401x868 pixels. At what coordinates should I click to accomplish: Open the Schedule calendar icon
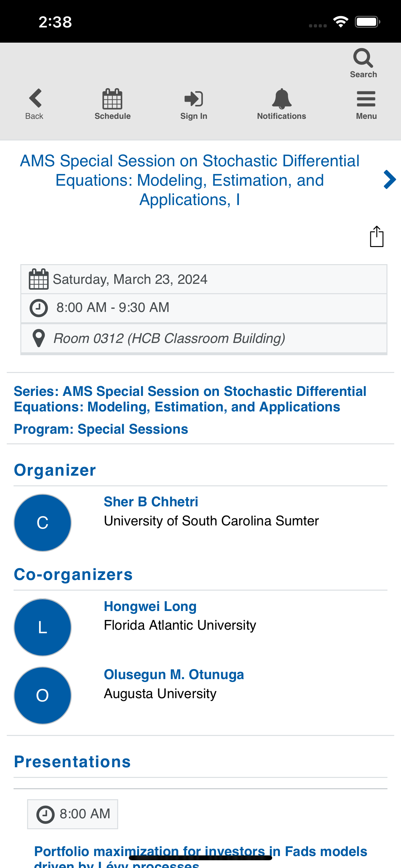pos(112,99)
